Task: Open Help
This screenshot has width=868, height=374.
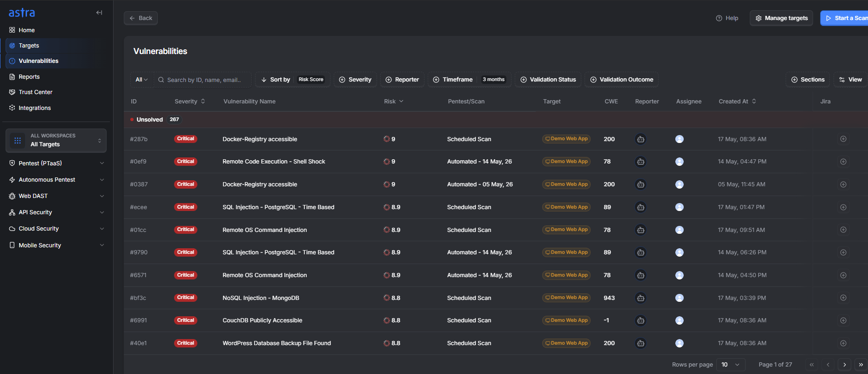Action: coord(727,18)
